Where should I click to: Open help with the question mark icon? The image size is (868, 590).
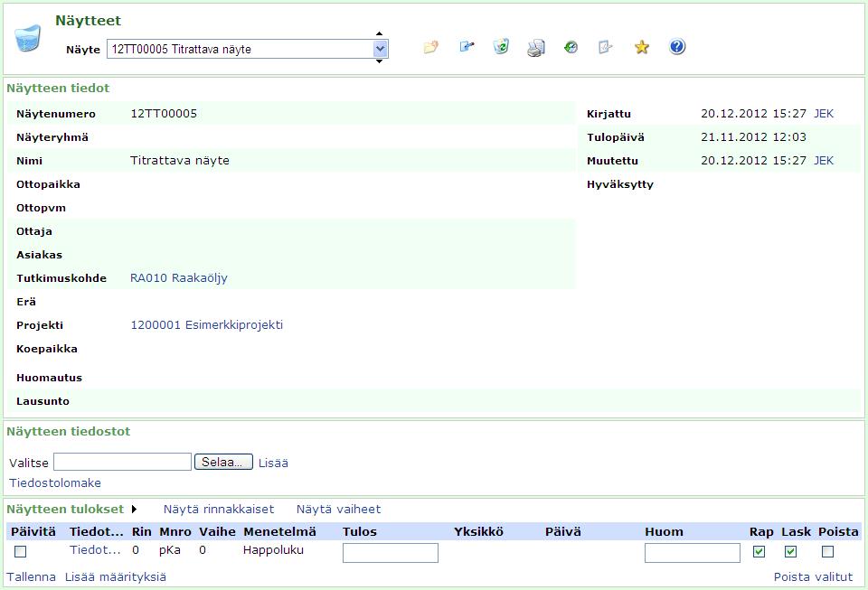coord(677,47)
